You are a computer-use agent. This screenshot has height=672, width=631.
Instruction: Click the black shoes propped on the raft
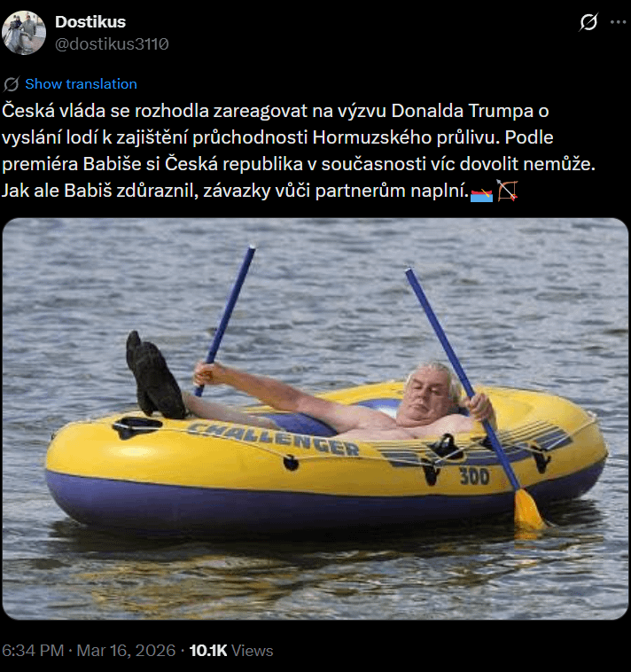click(x=154, y=375)
